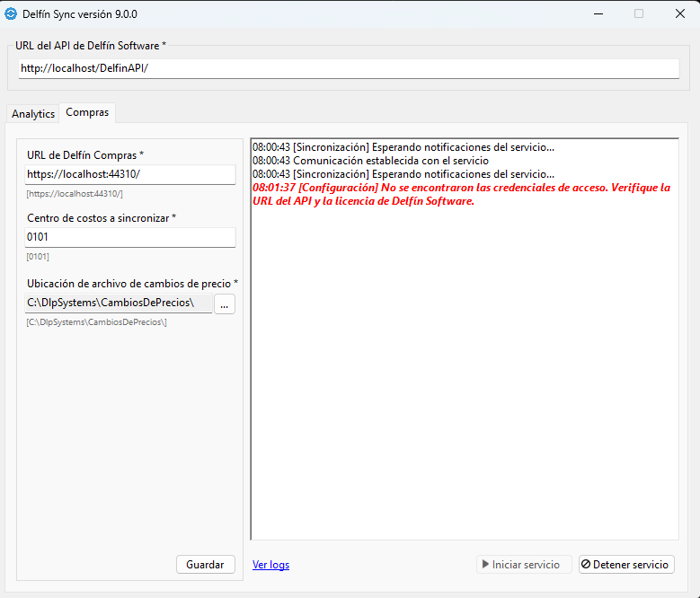This screenshot has height=598, width=700.
Task: Select the Compras tab
Action: coord(87,112)
